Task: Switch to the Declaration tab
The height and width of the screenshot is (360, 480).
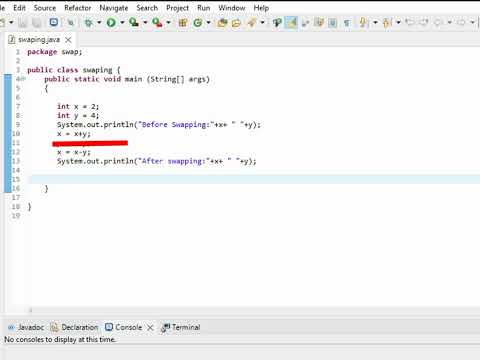Action: click(74, 327)
